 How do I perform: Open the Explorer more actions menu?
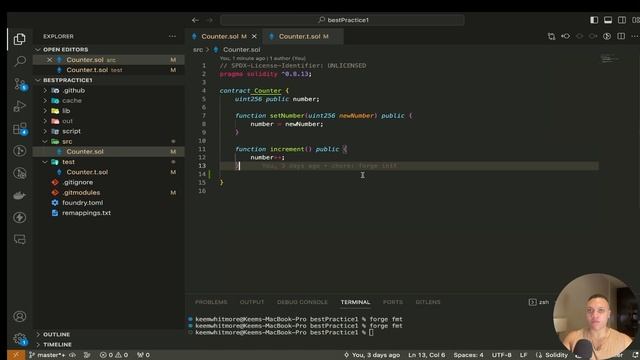pos(172,36)
